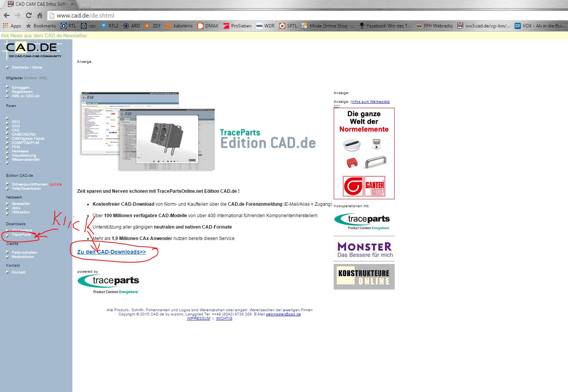Open the browser Home icon
568x392 pixels.
coord(40,16)
